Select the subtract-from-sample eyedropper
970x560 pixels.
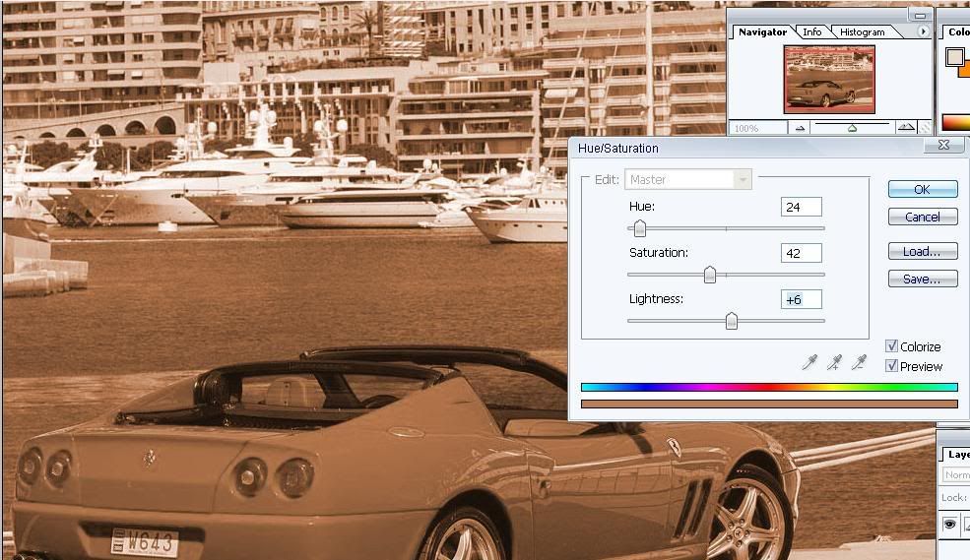click(859, 362)
